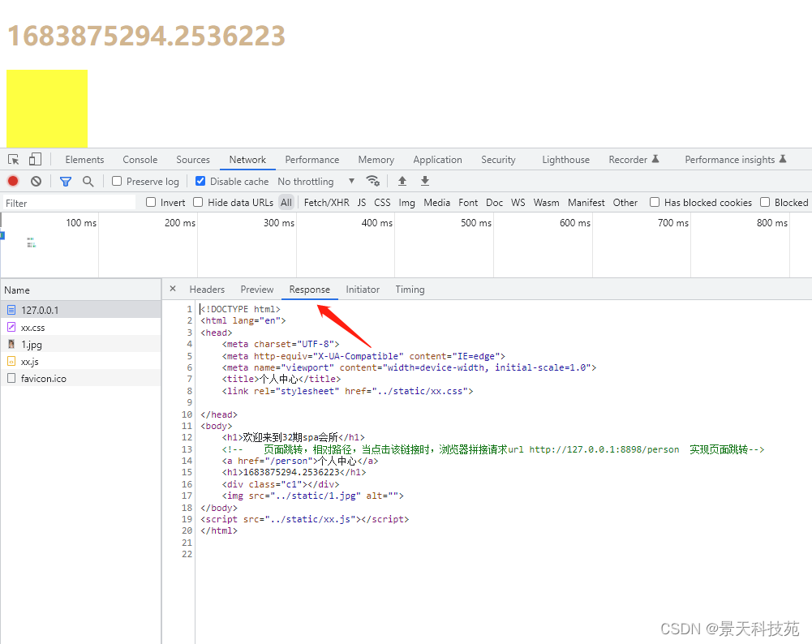
Task: Click the 1.jpg image thumbnail icon
Action: pyautogui.click(x=11, y=344)
